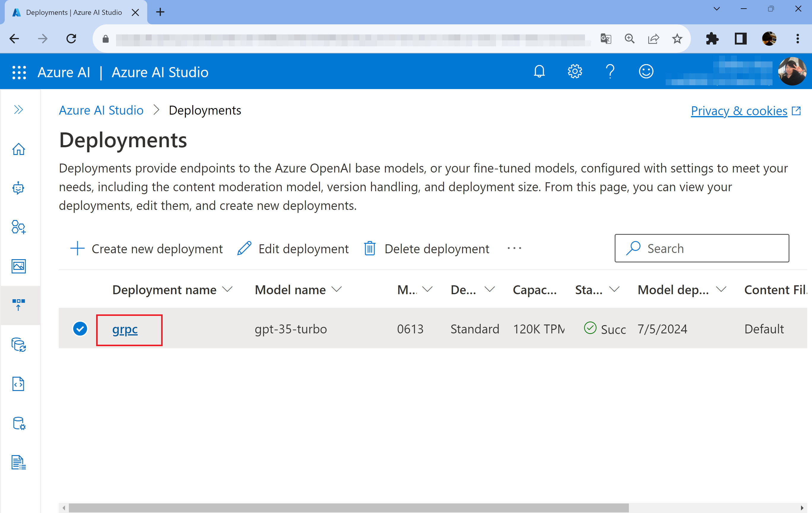Expand the left navigation sidebar
812x513 pixels.
(18, 110)
